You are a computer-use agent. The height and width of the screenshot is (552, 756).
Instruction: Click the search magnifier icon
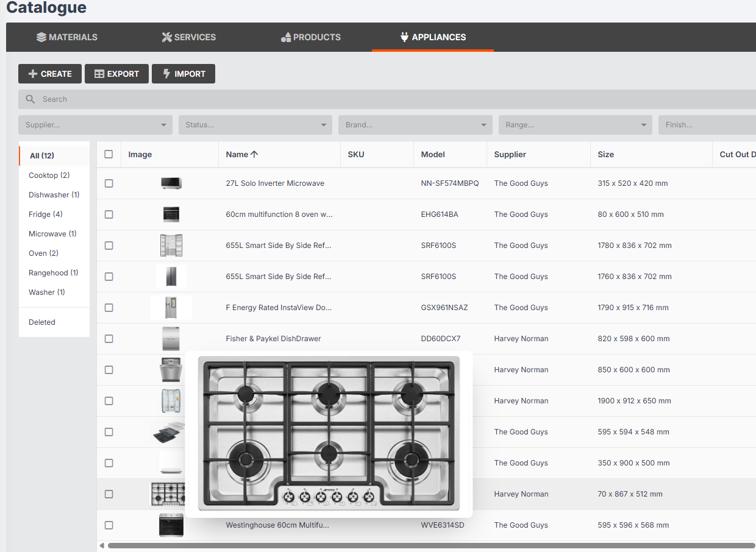[x=30, y=99]
